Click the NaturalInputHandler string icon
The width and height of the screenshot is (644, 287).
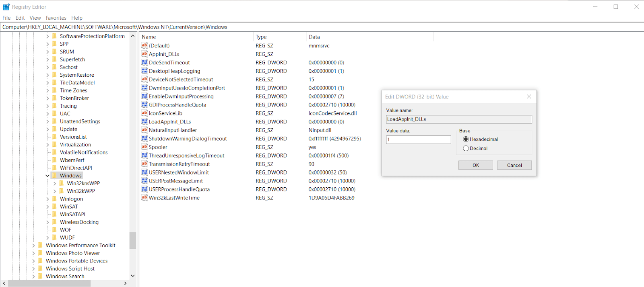(x=144, y=130)
